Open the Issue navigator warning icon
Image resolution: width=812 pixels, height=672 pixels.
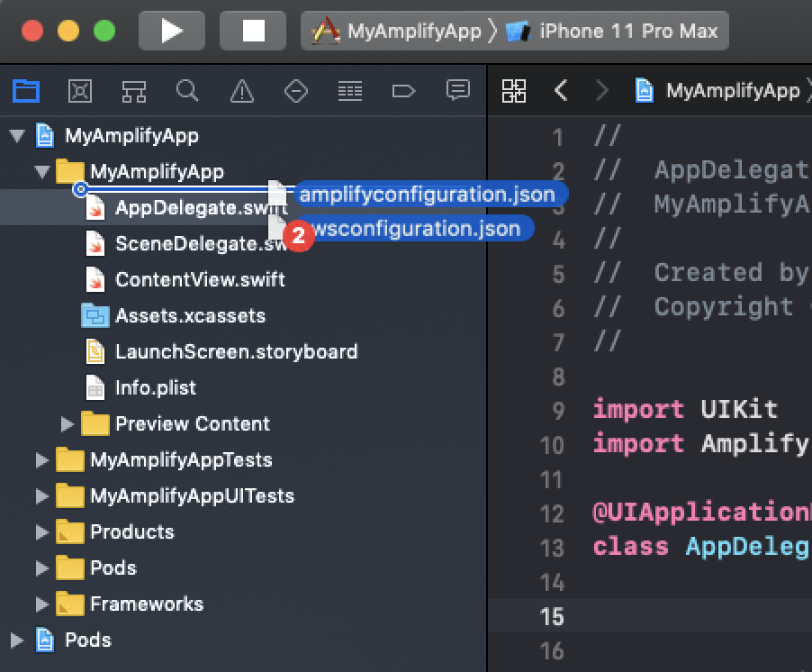pyautogui.click(x=242, y=91)
